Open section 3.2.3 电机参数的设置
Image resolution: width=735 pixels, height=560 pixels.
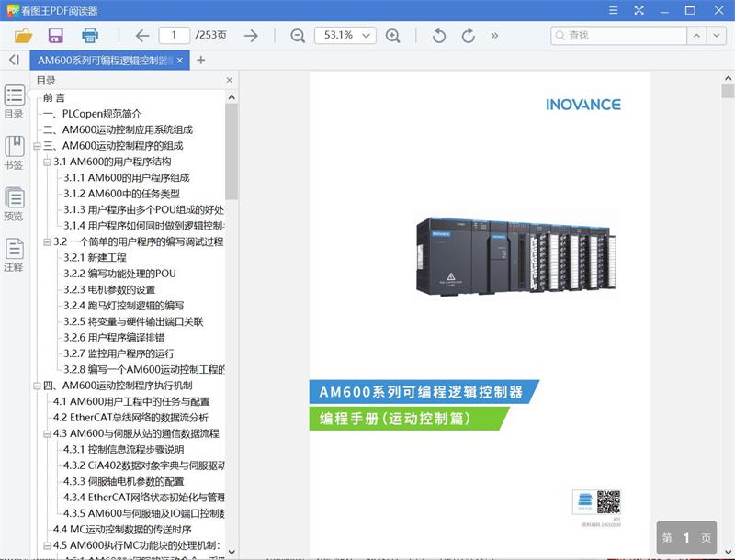(109, 289)
